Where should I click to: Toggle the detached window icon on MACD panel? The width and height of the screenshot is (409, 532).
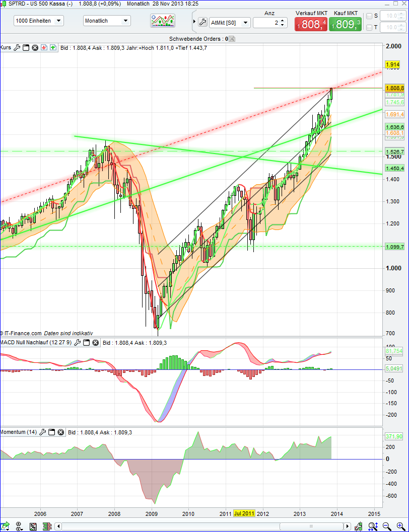86,342
